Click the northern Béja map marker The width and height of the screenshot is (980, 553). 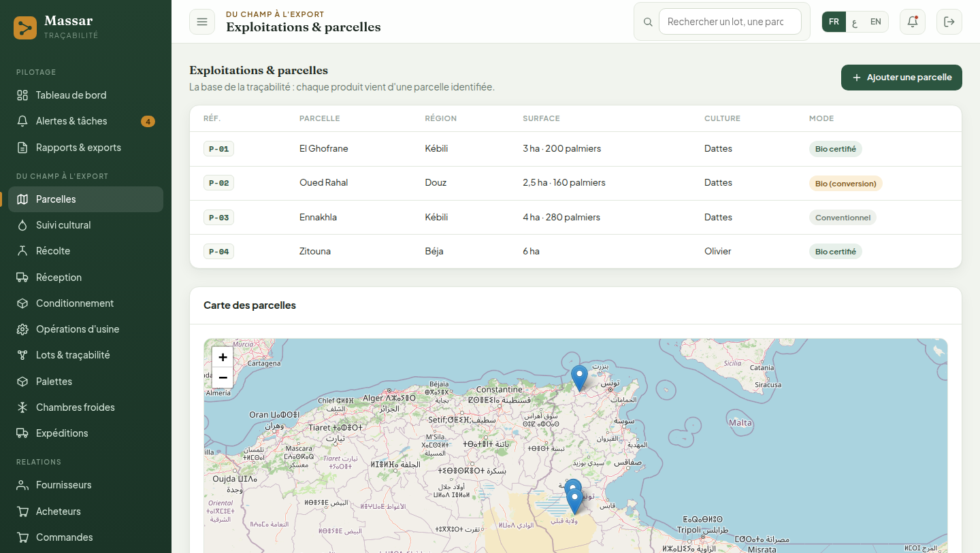coord(579,378)
